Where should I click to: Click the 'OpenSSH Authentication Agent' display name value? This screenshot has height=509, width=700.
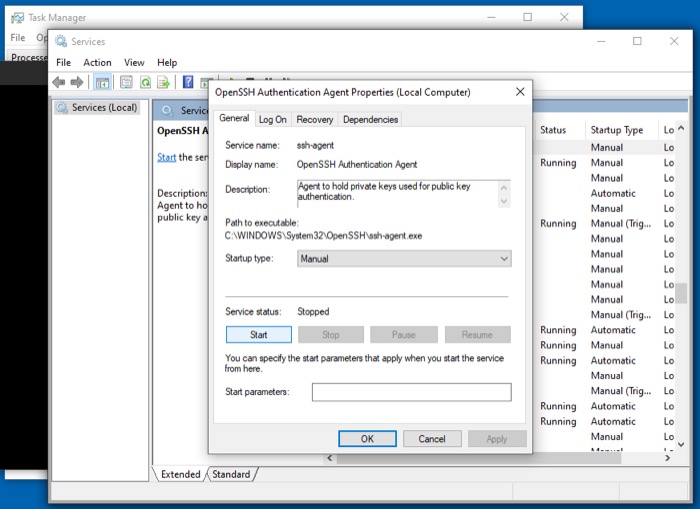tap(357, 165)
